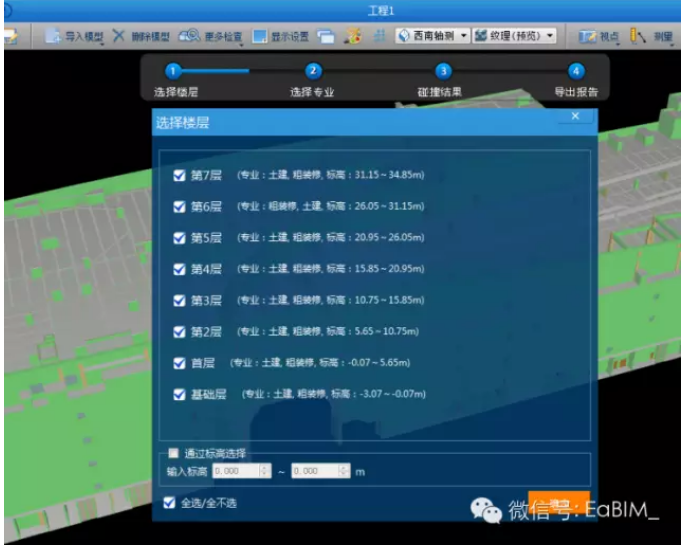The height and width of the screenshot is (548, 686).
Task: Click the notepad icon at toolbar start
Action: pos(11,36)
